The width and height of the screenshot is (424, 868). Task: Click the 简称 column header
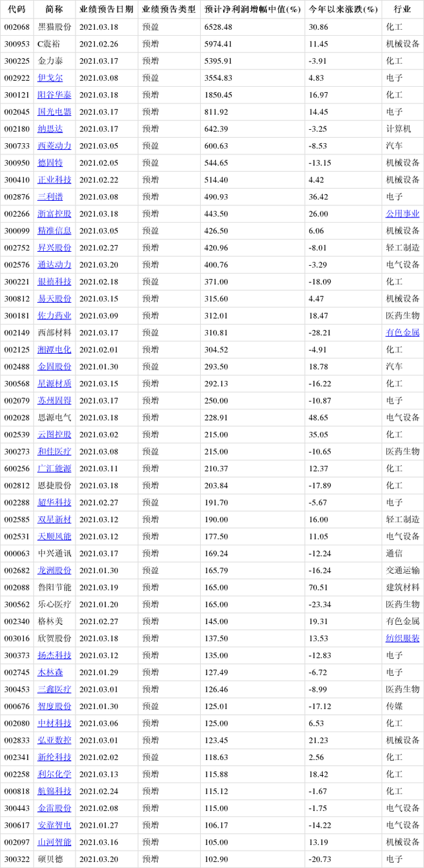[54, 10]
